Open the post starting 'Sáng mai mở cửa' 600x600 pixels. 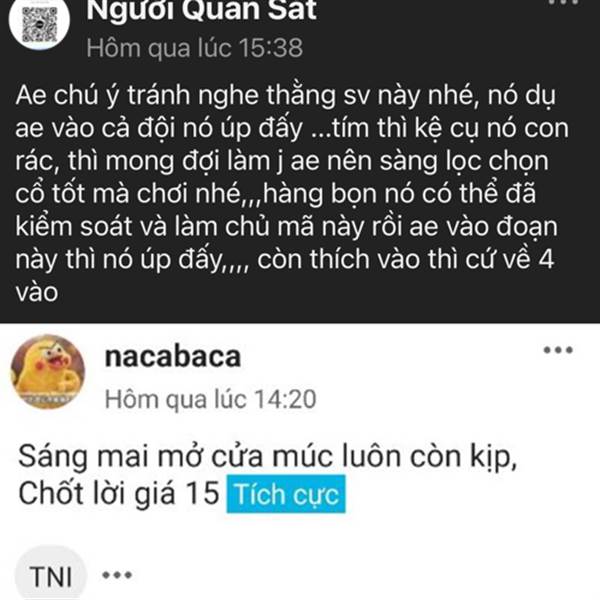click(268, 474)
